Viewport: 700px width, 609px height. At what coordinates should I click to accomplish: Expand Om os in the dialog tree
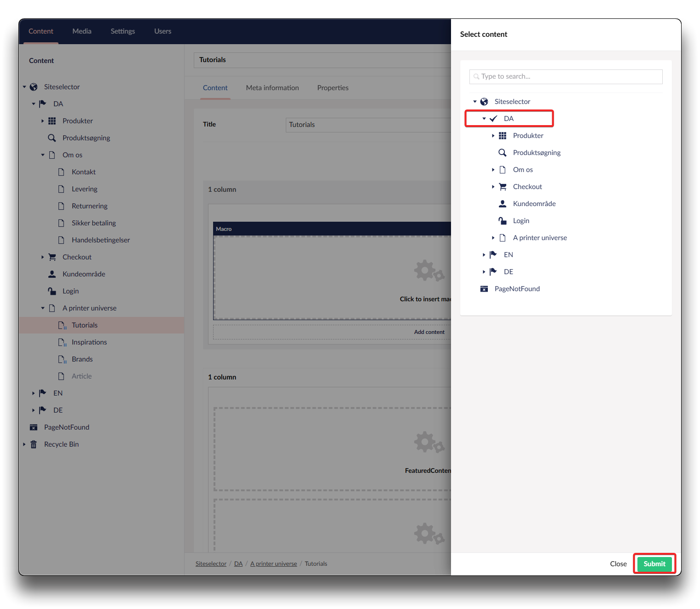tap(493, 170)
